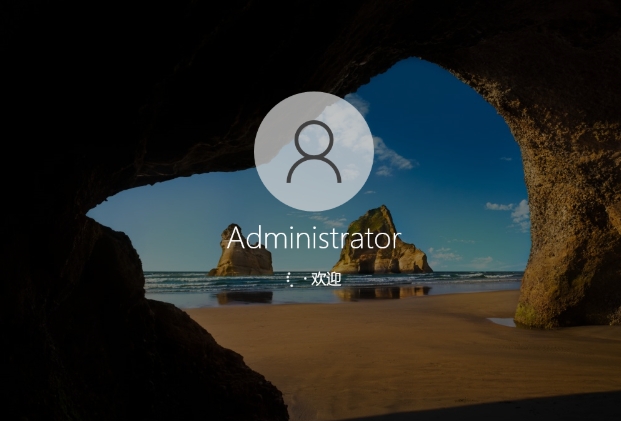Click the white cloud right of the avatar

[392, 155]
